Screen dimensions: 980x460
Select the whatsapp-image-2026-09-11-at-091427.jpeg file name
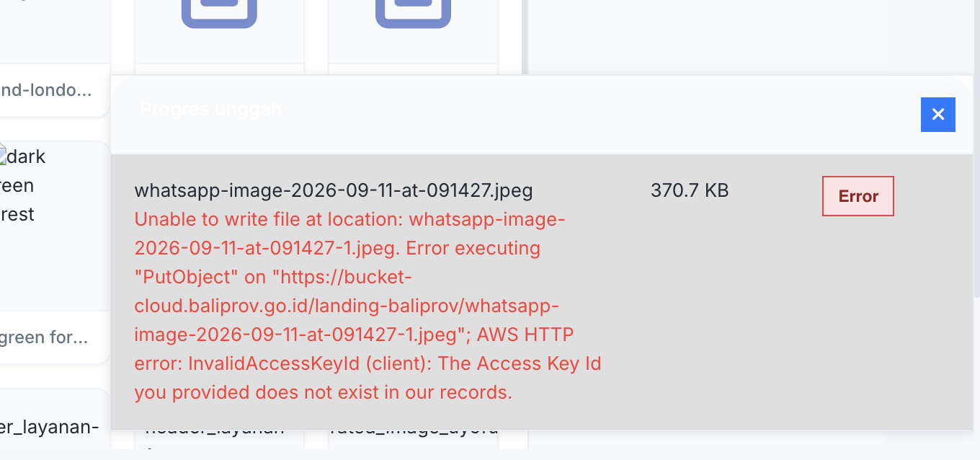[x=334, y=190]
